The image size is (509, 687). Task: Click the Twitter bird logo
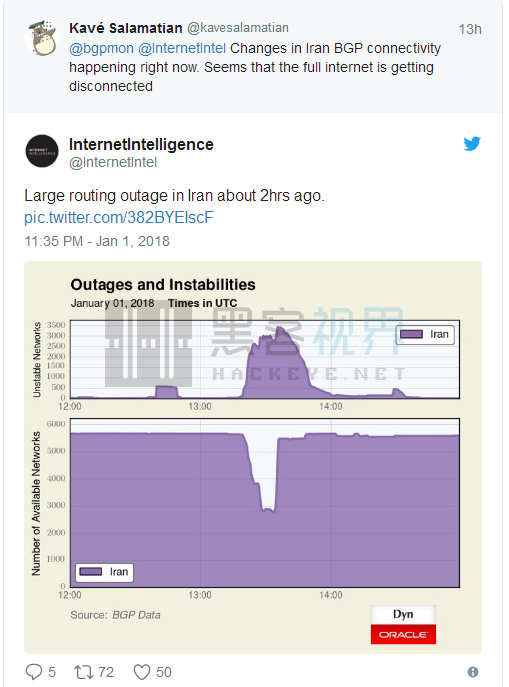pyautogui.click(x=472, y=144)
